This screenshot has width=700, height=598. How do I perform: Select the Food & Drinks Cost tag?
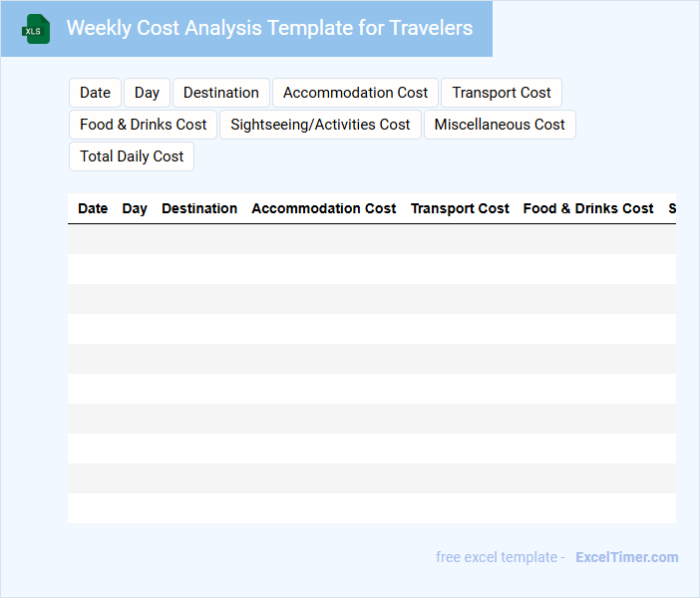point(144,125)
